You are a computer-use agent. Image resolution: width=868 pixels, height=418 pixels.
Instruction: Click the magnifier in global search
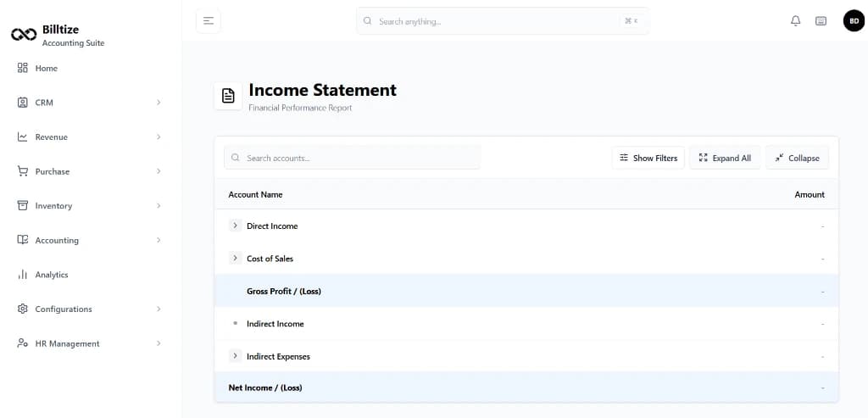[367, 21]
